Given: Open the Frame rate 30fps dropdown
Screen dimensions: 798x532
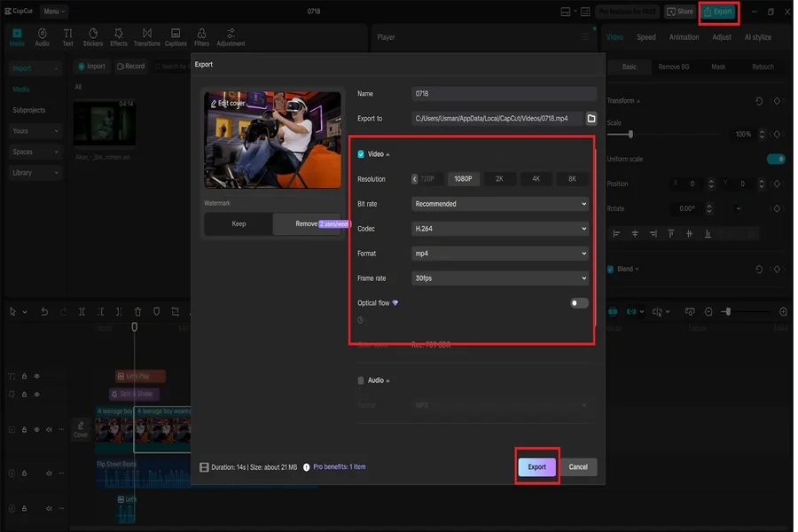Looking at the screenshot, I should tap(500, 278).
